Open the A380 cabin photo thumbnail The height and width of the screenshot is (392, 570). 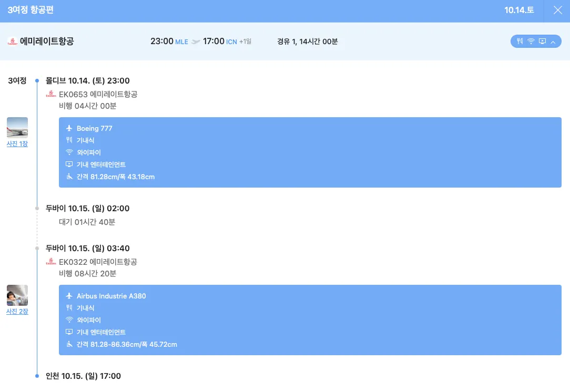[17, 295]
